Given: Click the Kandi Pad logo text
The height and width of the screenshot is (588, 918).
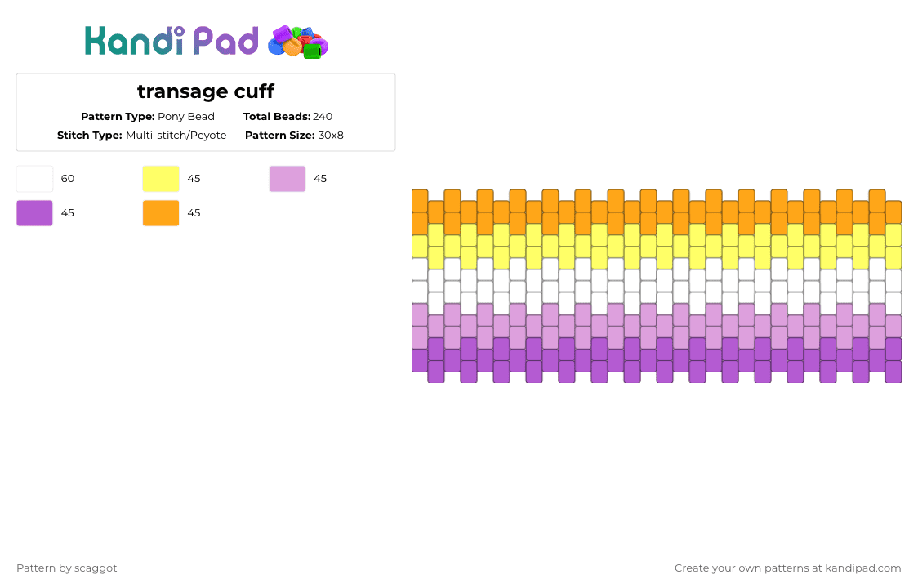Looking at the screenshot, I should pyautogui.click(x=171, y=41).
